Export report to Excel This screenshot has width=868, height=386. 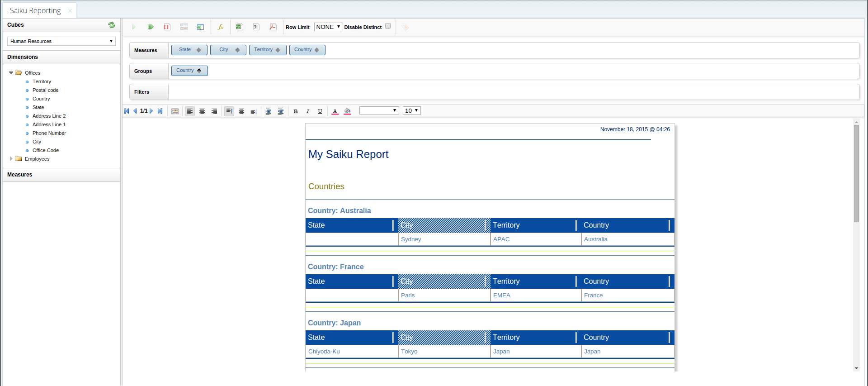[x=239, y=27]
